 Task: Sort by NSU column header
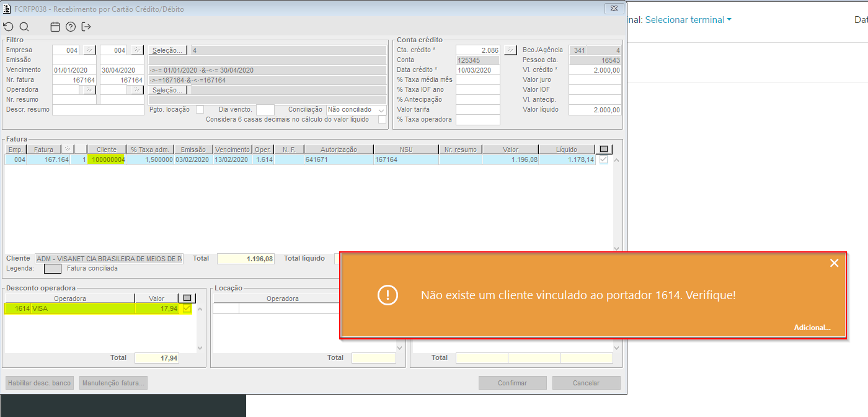pyautogui.click(x=406, y=150)
